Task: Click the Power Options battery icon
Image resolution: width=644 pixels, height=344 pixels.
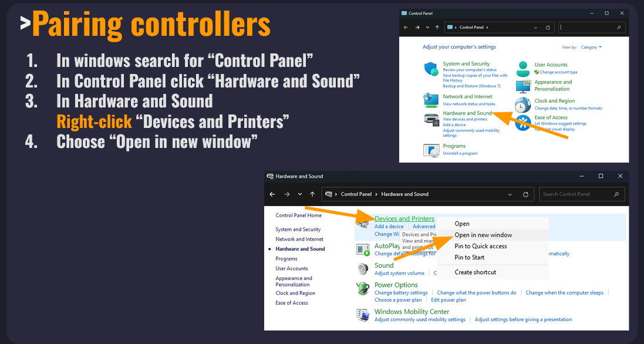Action: 363,288
